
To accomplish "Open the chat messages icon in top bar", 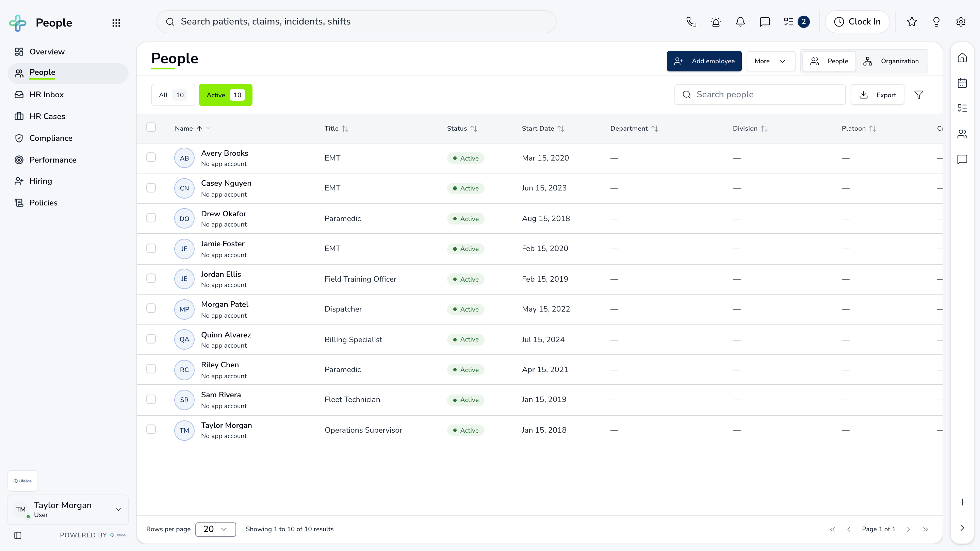I will click(765, 22).
